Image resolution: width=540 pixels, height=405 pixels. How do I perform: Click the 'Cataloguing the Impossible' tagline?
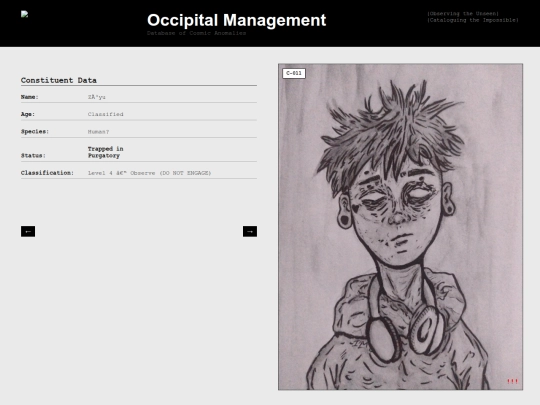[x=473, y=20]
